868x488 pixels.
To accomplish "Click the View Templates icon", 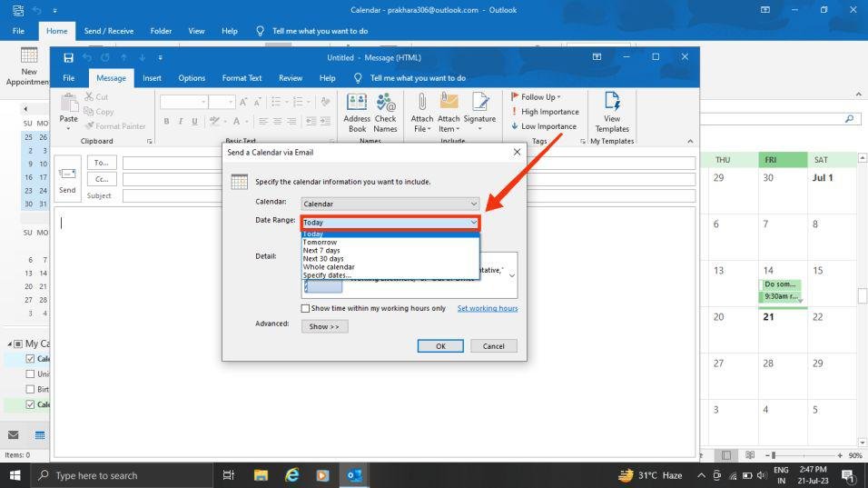I will pos(612,113).
